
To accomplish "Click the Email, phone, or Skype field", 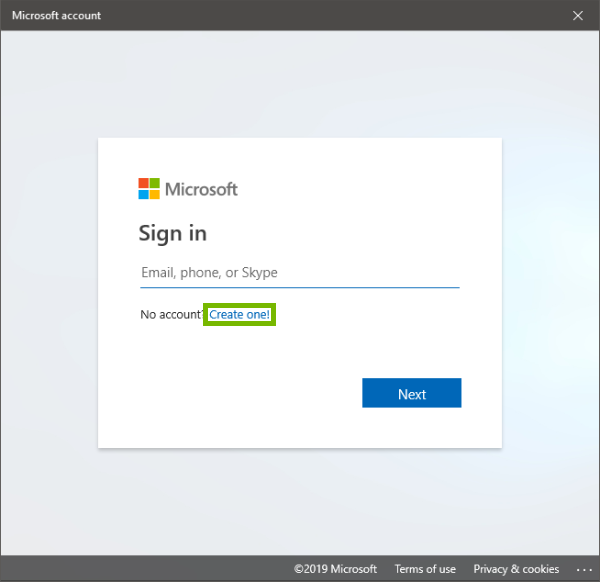I will click(300, 273).
